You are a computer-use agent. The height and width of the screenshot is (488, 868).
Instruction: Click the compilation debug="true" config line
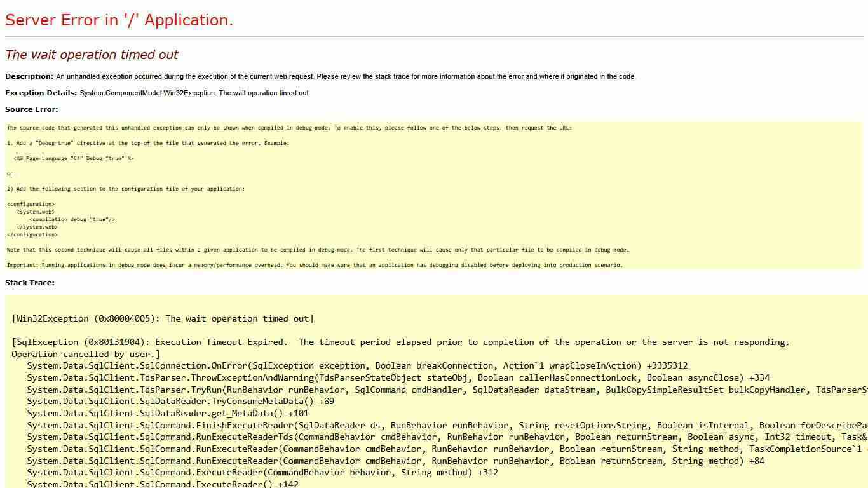72,219
